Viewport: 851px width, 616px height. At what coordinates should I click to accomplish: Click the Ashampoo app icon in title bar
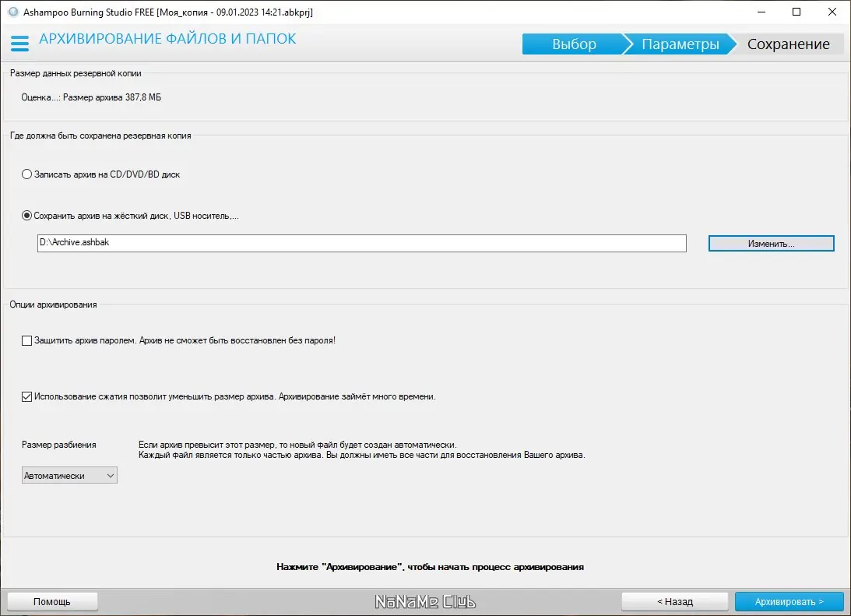point(13,12)
